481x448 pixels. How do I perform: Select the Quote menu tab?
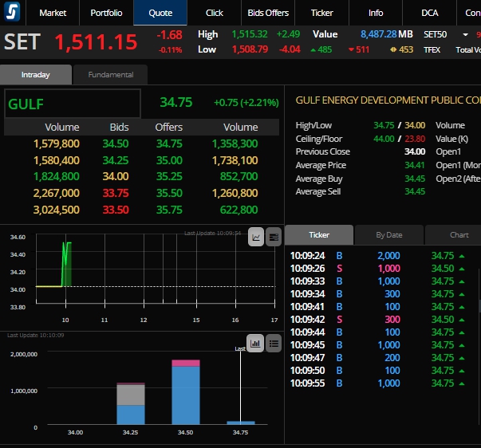pos(160,13)
